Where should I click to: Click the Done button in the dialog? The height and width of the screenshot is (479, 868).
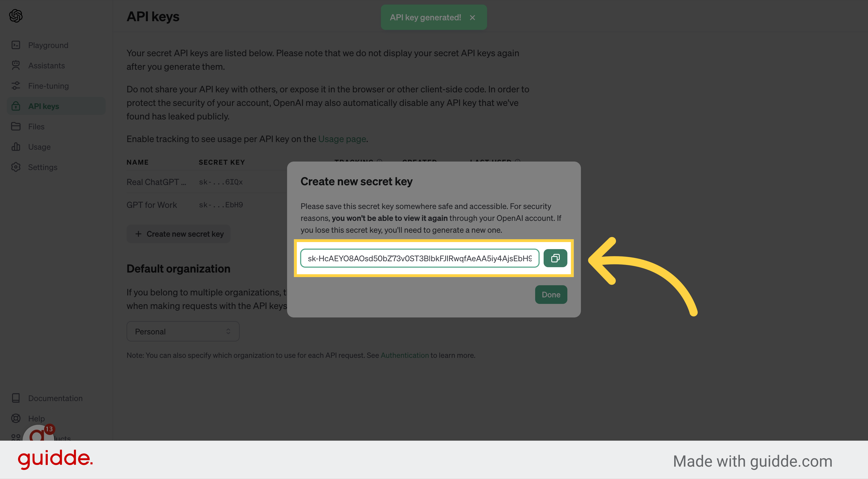tap(551, 294)
